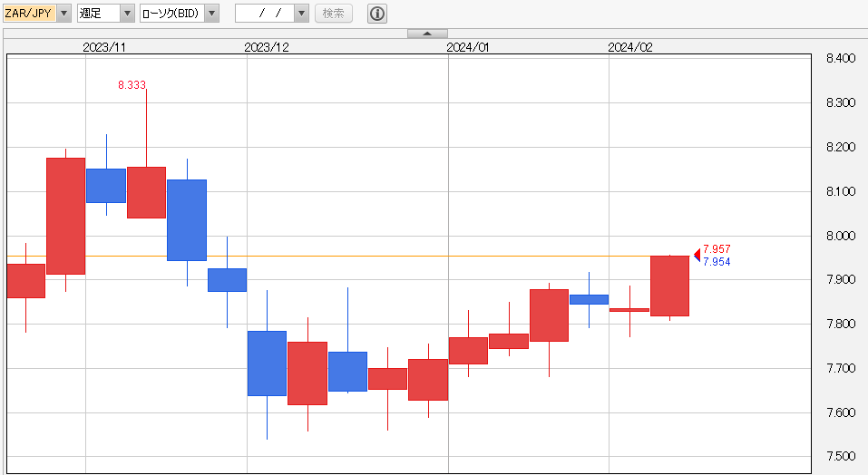Screen dimensions: 868x475
Task: Click the ローソク(BID) chart type field
Action: point(172,14)
